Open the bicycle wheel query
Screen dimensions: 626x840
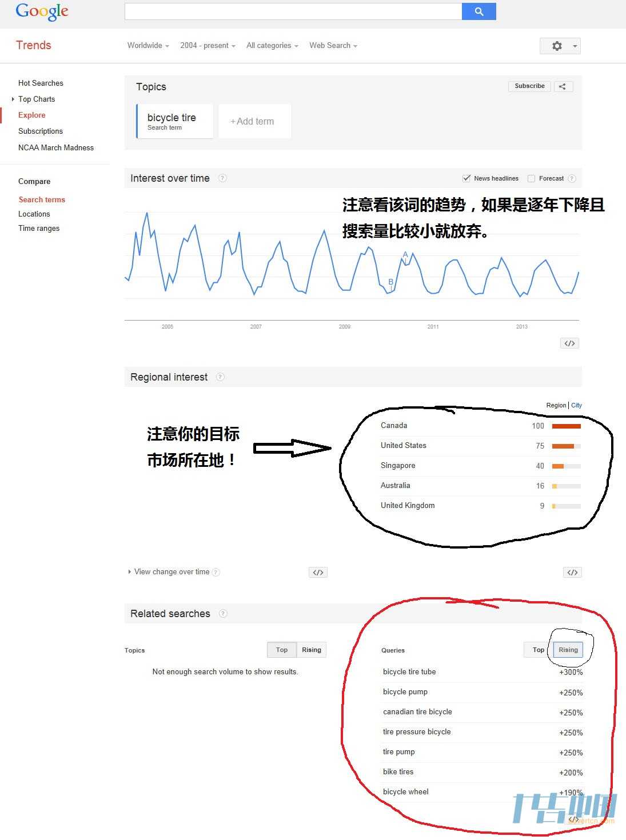click(x=406, y=792)
